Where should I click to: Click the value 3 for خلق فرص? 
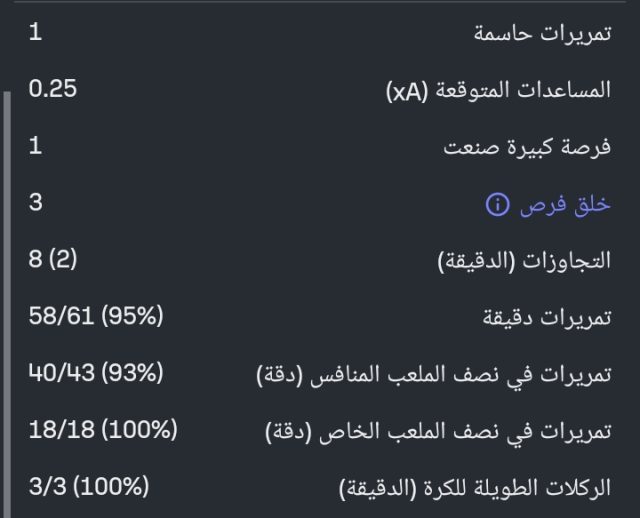pos(36,203)
